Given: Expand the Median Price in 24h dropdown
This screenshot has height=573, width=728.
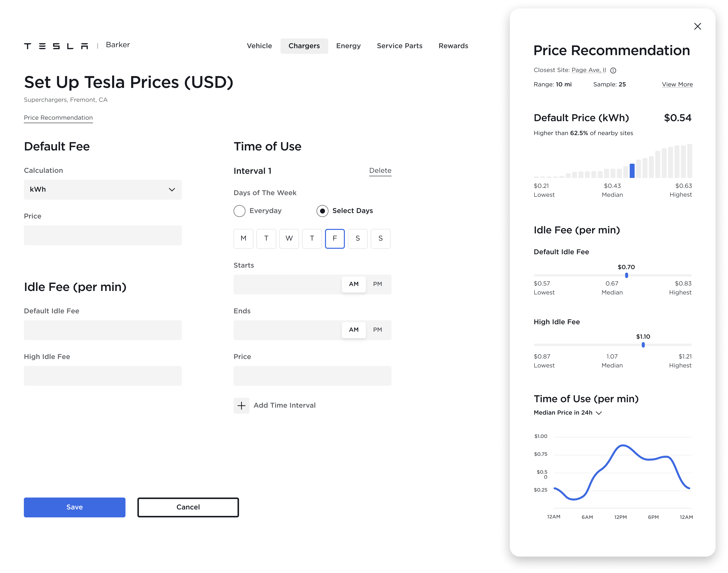Looking at the screenshot, I should tap(567, 413).
